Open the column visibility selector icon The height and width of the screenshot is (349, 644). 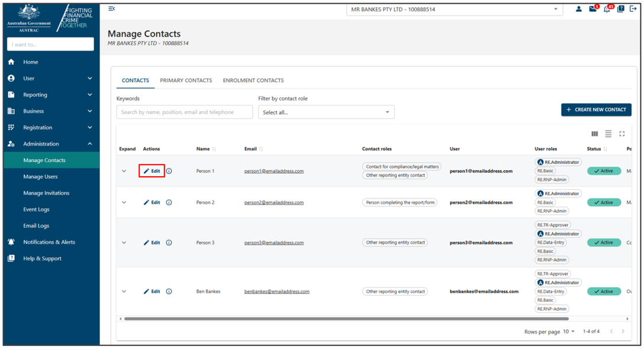click(x=594, y=134)
